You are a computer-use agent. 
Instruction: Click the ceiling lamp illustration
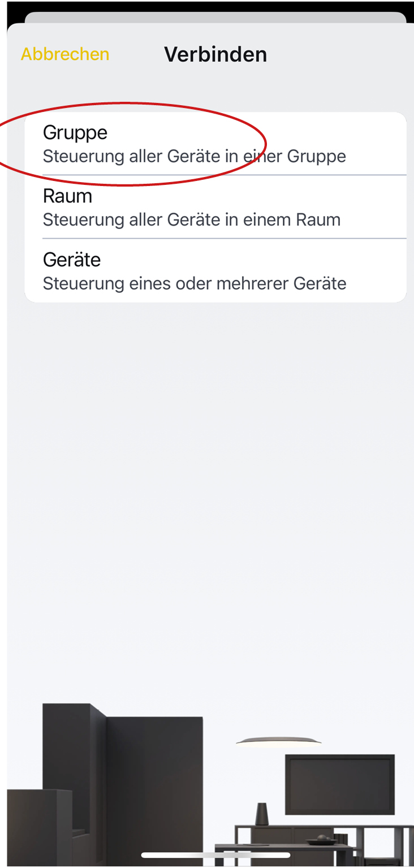click(x=278, y=740)
